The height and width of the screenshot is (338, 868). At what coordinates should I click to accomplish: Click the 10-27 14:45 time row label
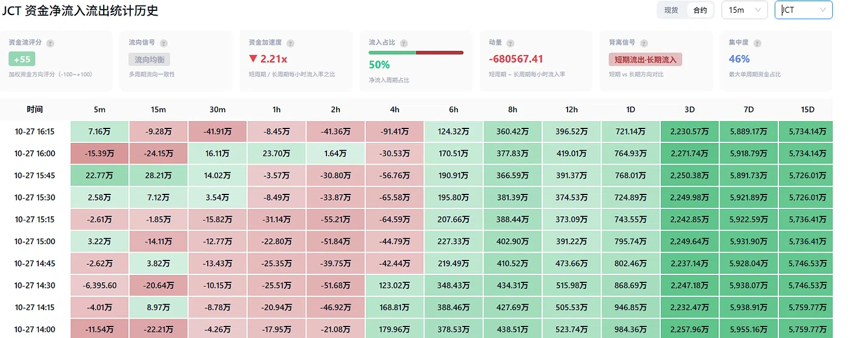coord(35,263)
